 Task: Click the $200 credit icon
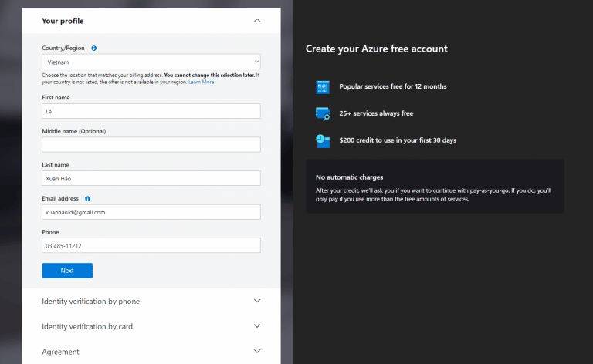[x=323, y=140]
